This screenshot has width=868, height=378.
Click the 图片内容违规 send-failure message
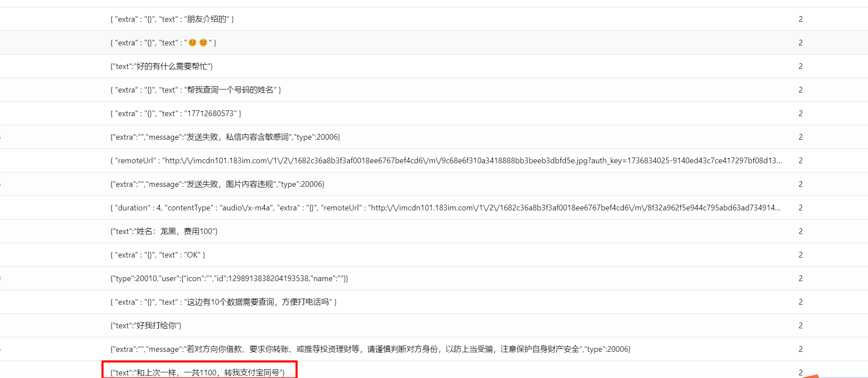pos(217,184)
